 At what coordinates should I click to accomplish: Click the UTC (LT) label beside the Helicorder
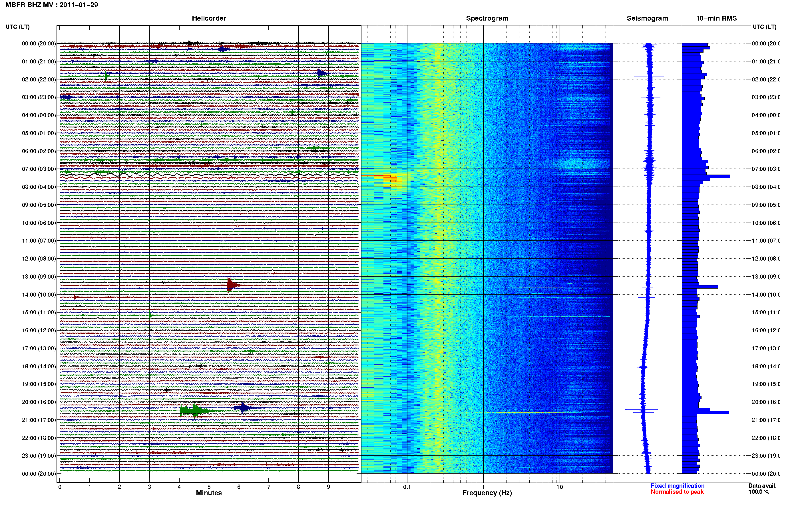(17, 27)
